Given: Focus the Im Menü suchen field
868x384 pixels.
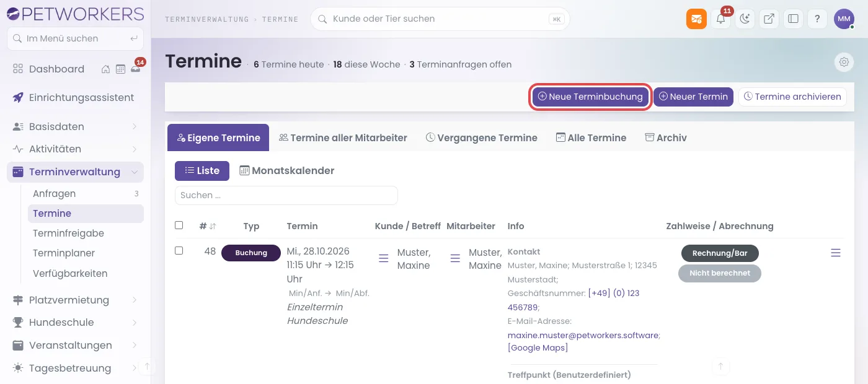Looking at the screenshot, I should [75, 38].
